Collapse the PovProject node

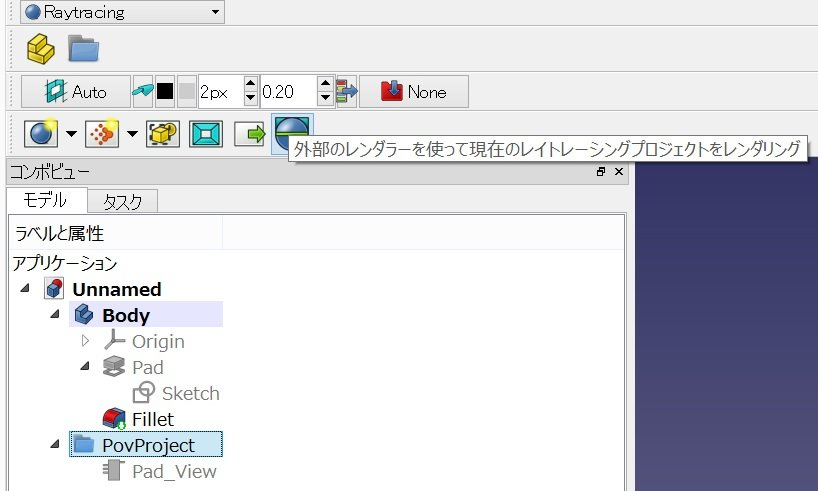pyautogui.click(x=55, y=445)
